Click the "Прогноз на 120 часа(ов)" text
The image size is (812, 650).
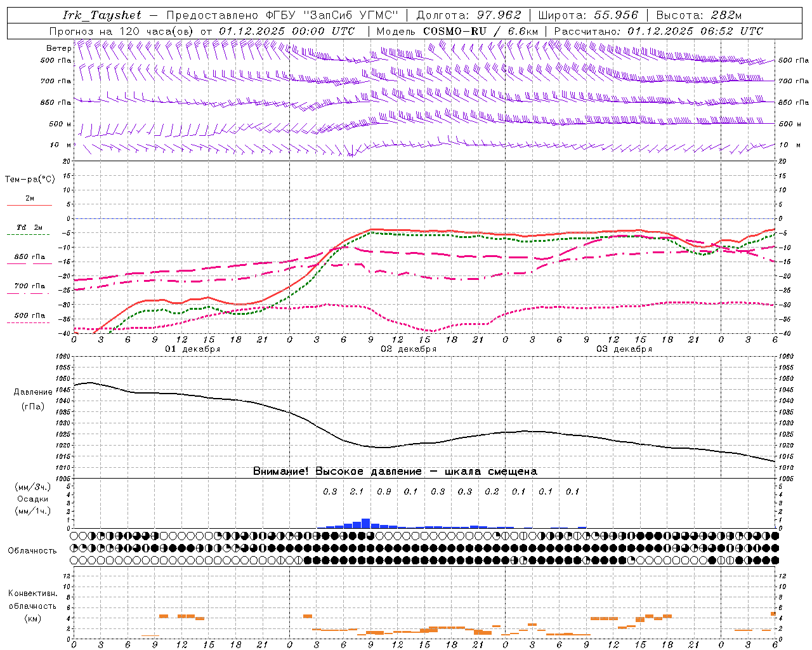(122, 31)
